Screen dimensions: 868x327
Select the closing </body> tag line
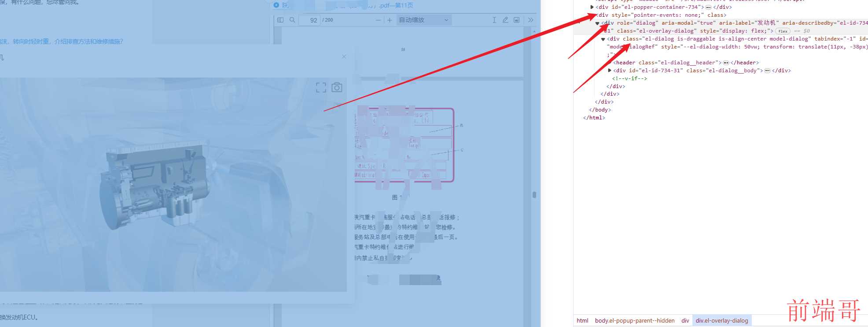[600, 110]
